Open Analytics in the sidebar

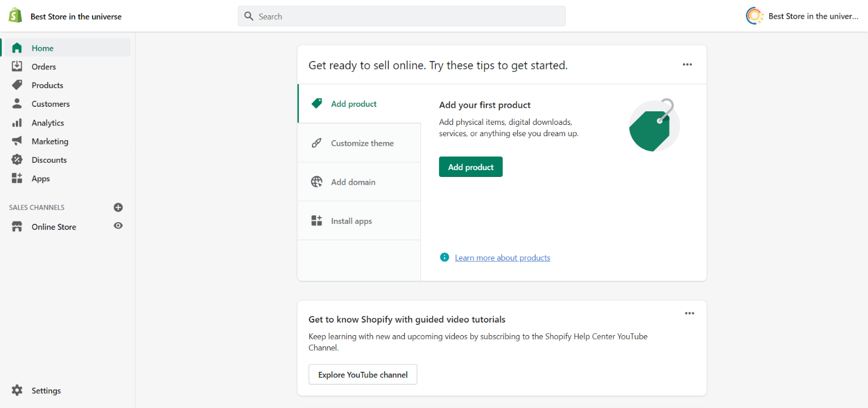click(47, 123)
